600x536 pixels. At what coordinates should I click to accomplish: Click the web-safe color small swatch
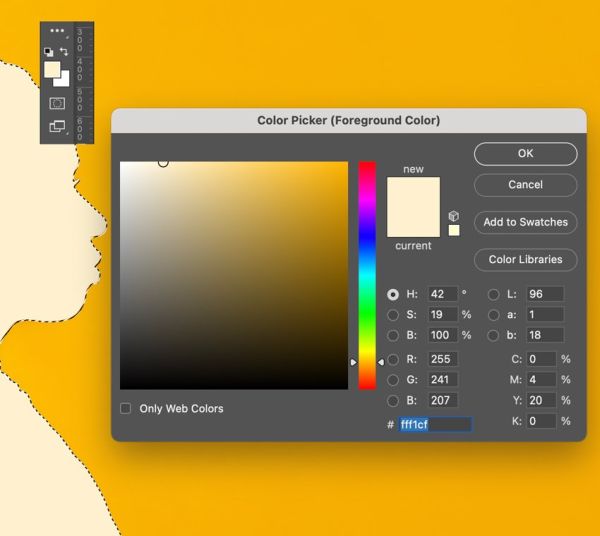point(454,230)
